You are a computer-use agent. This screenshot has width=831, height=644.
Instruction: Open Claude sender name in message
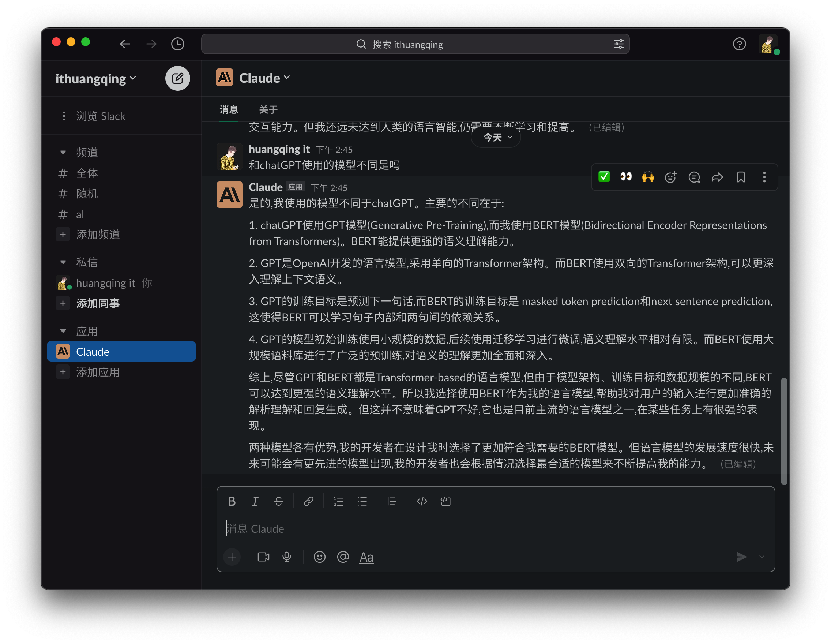point(266,187)
